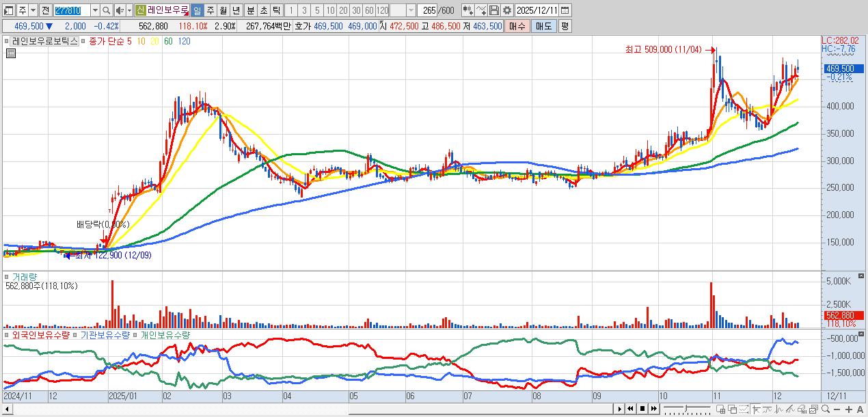Click the wave-line indicator icon in the bottom bar
This screenshot has height=417, width=868.
pos(767,409)
